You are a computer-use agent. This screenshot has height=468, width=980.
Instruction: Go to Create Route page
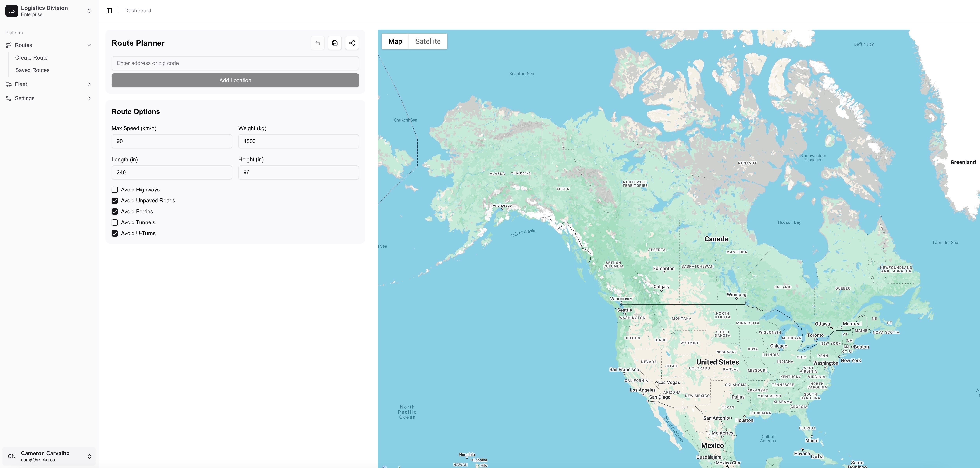pos(31,58)
